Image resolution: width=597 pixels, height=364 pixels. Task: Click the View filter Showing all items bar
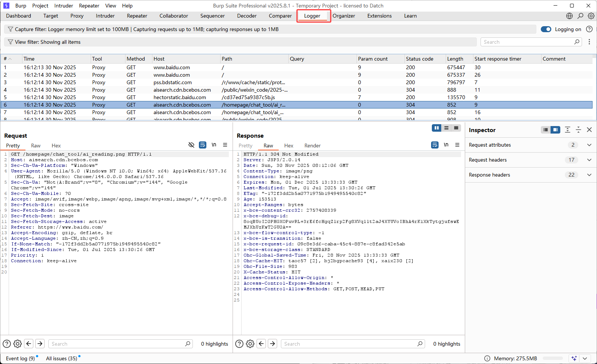coord(240,42)
